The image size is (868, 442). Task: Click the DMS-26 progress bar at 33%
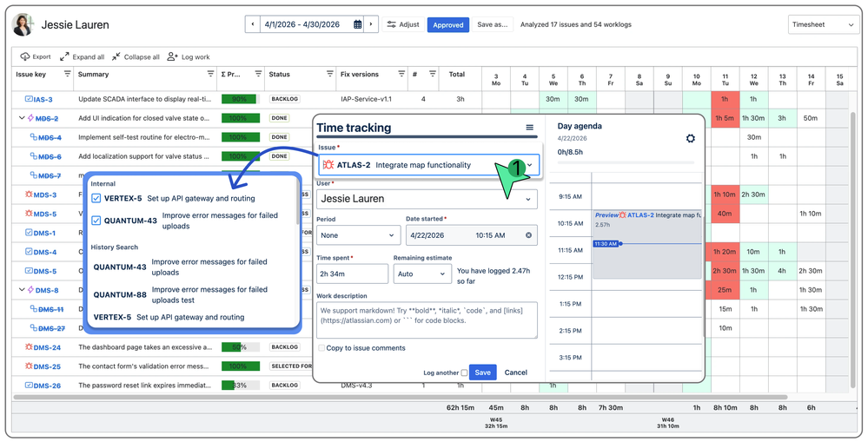click(x=241, y=386)
